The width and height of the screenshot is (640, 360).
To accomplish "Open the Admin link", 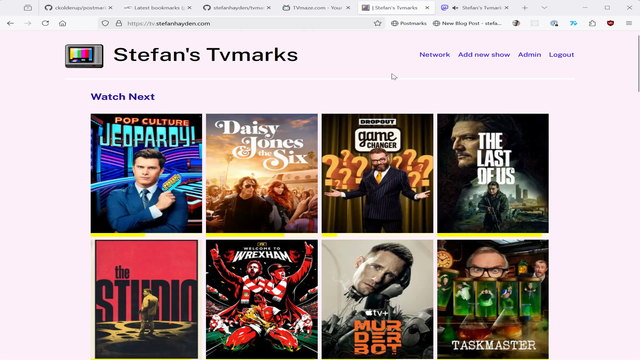I will point(529,55).
